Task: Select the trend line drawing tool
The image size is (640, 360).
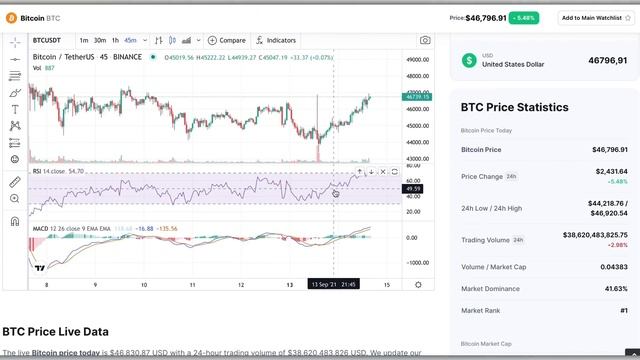Action: click(15, 59)
